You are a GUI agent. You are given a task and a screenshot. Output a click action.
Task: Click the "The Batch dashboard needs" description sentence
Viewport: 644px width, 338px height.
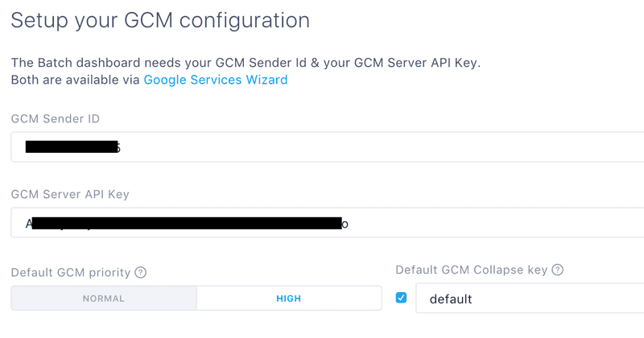tap(246, 63)
